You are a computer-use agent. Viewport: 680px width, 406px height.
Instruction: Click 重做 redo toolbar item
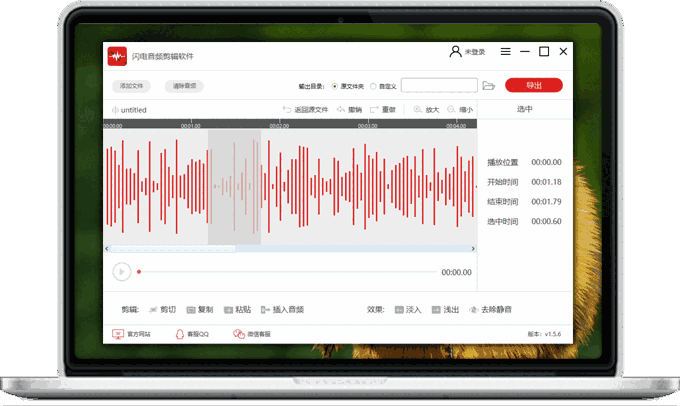click(383, 109)
